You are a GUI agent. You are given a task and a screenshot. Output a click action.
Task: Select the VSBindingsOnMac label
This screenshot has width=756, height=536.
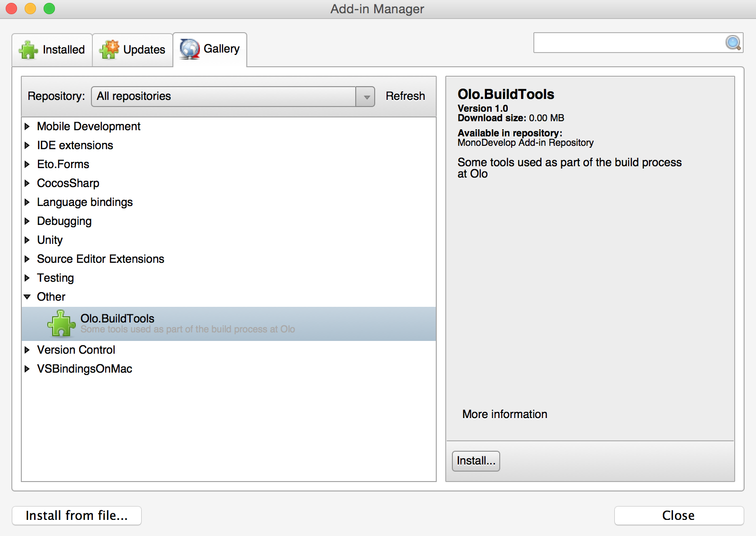[x=84, y=369]
